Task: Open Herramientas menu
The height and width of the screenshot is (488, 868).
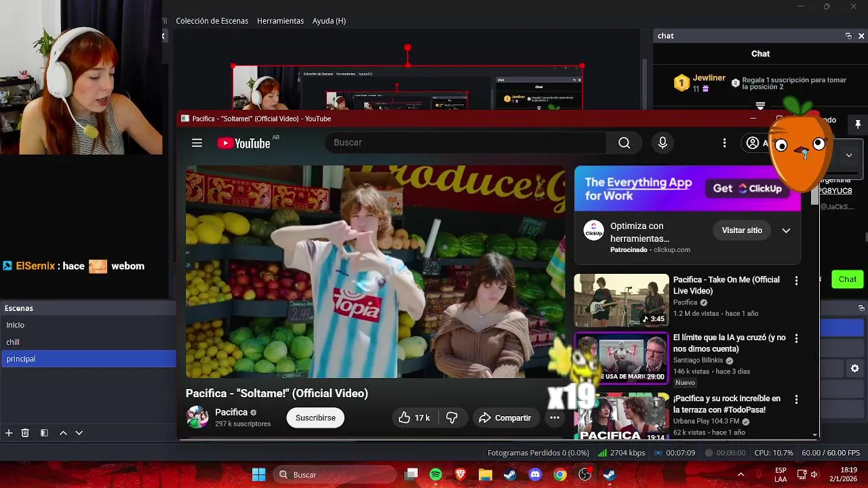Action: 280,21
